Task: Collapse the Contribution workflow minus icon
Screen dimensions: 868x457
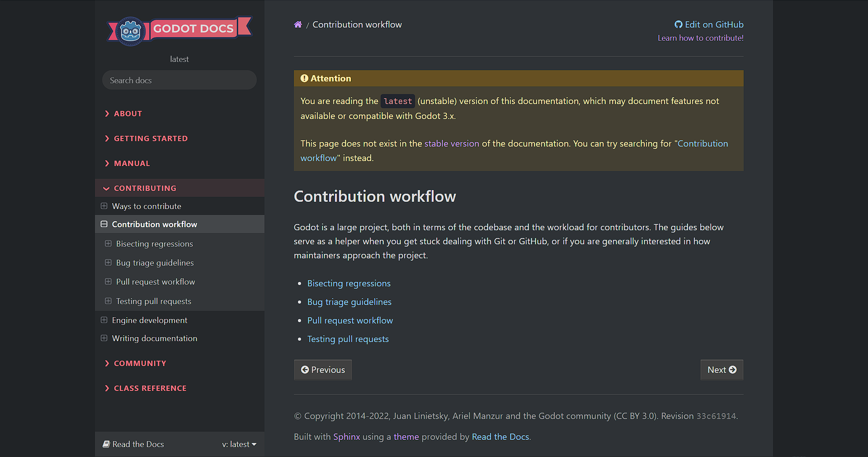Action: click(x=104, y=224)
